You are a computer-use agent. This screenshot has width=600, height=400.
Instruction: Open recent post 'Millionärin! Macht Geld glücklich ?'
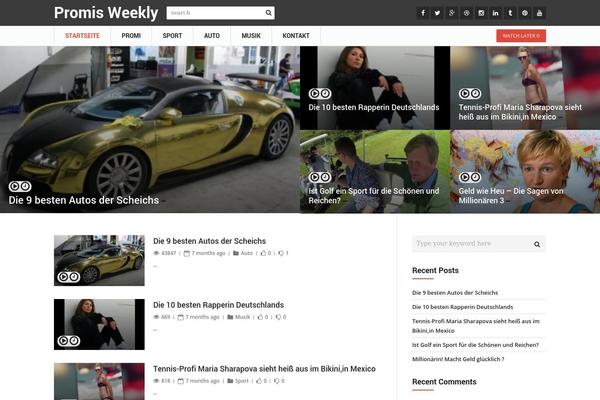point(458,359)
